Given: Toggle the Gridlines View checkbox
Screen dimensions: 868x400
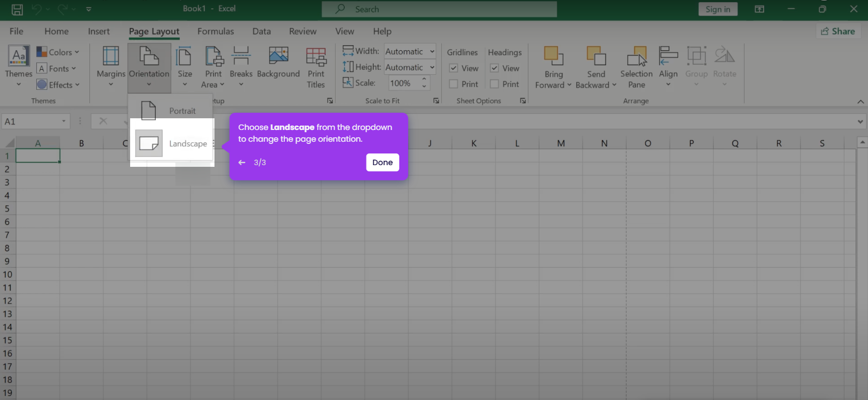Looking at the screenshot, I should (454, 68).
